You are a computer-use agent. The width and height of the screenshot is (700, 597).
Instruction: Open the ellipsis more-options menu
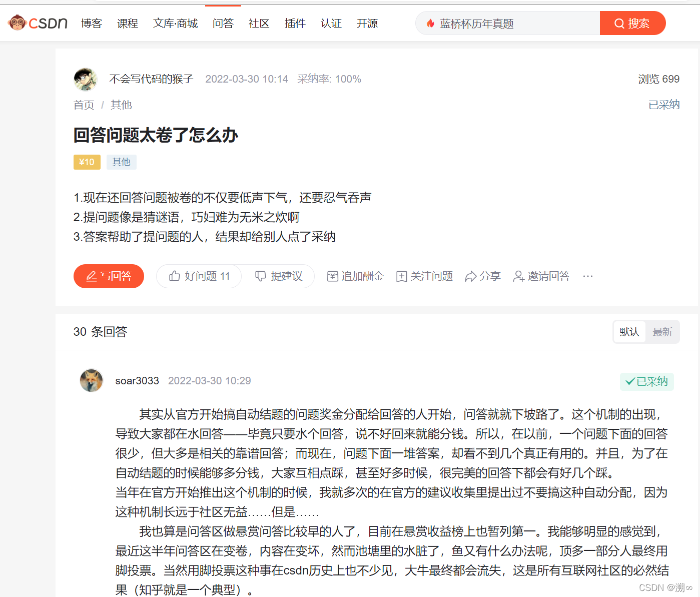click(x=588, y=276)
